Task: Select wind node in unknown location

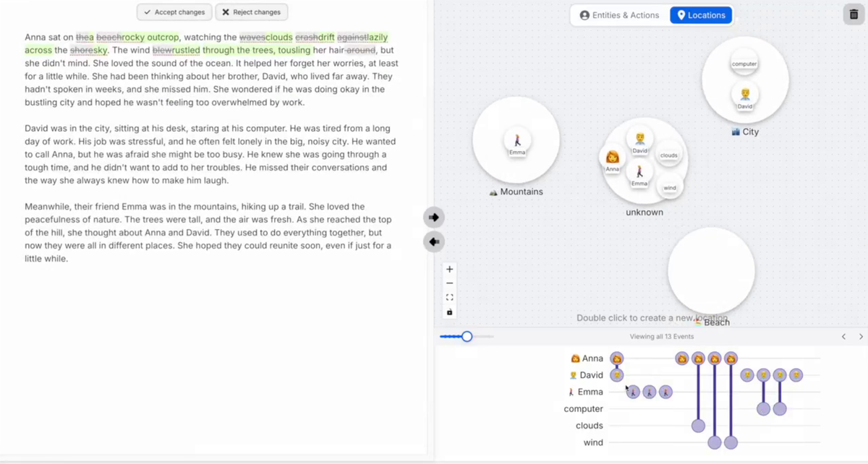Action: tap(670, 187)
